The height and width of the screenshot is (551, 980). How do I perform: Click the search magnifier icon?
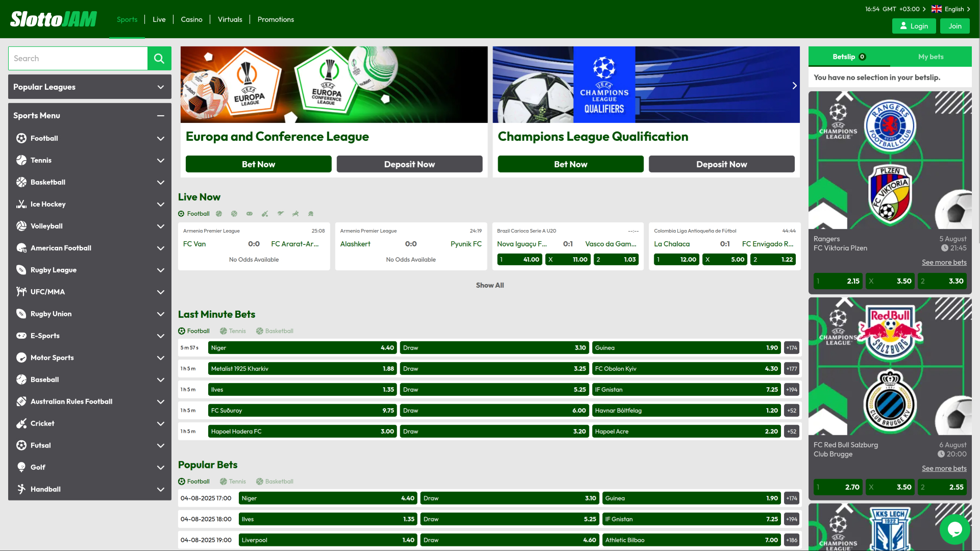[159, 58]
